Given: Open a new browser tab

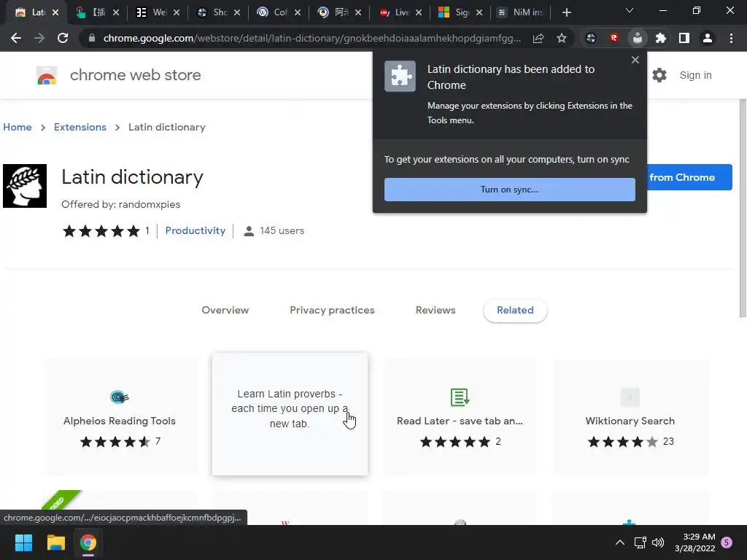Looking at the screenshot, I should 566,13.
